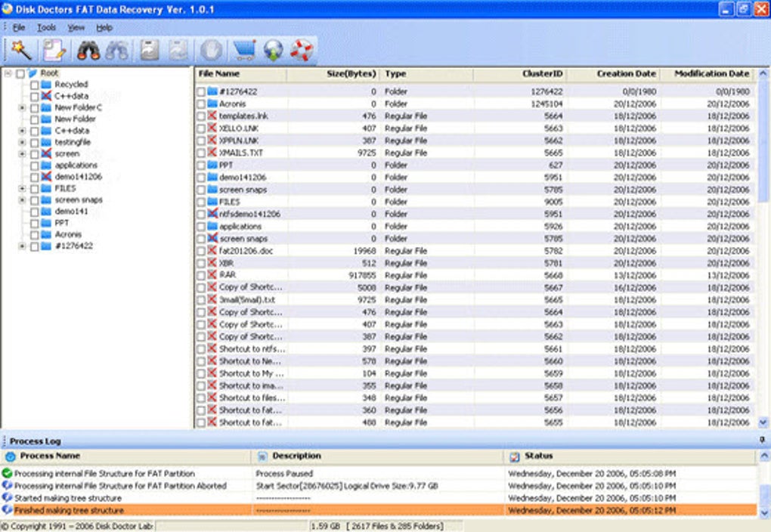The image size is (771, 532).
Task: Open the View menu
Action: point(76,27)
